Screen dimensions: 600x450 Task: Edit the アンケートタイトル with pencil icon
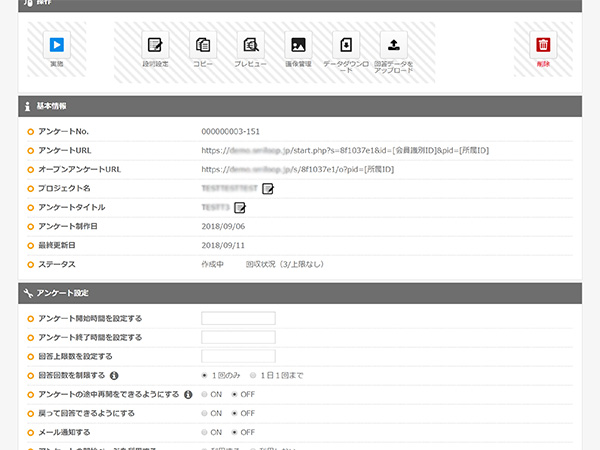pyautogui.click(x=240, y=207)
